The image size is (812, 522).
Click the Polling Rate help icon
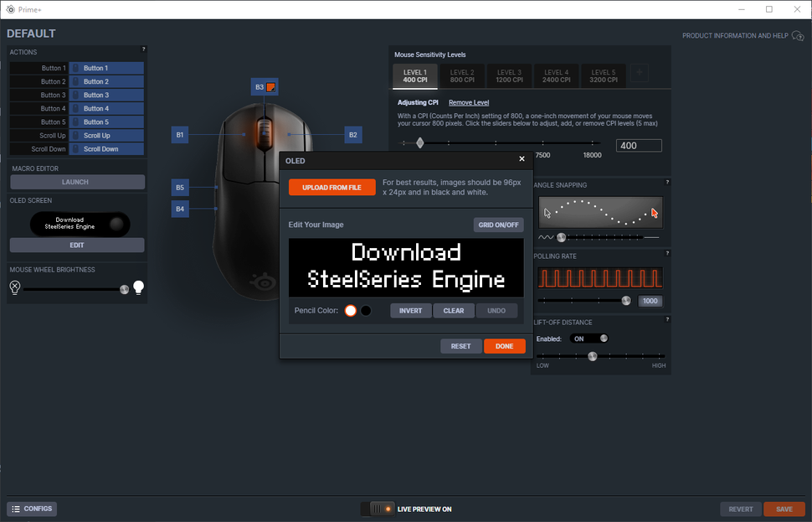pos(666,252)
